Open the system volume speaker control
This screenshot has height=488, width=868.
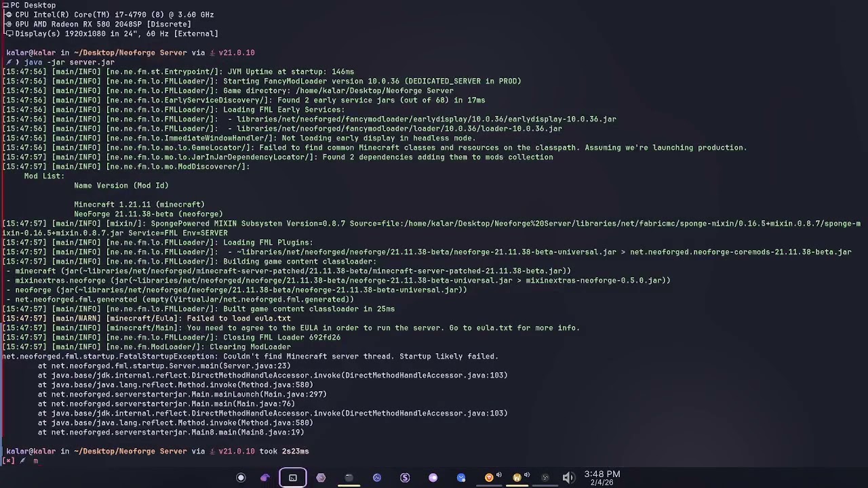click(568, 478)
